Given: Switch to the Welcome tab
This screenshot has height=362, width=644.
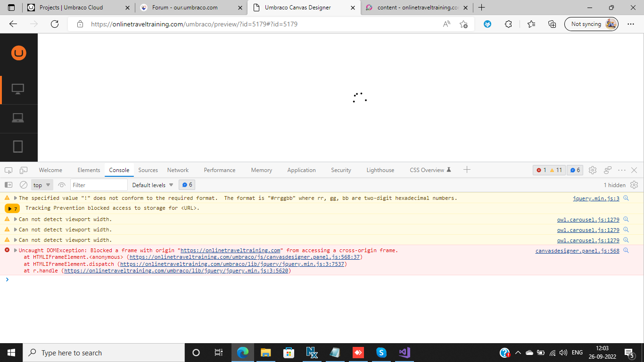Looking at the screenshot, I should [x=50, y=170].
